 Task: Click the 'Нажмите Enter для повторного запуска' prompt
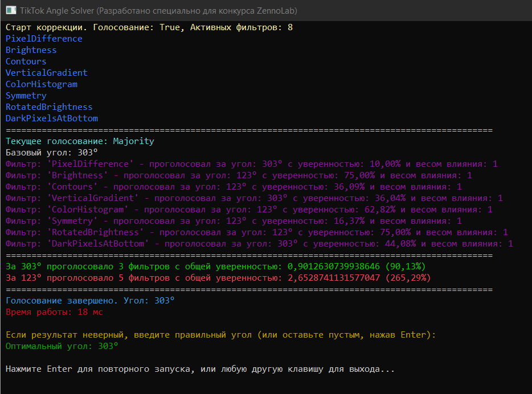(200, 369)
